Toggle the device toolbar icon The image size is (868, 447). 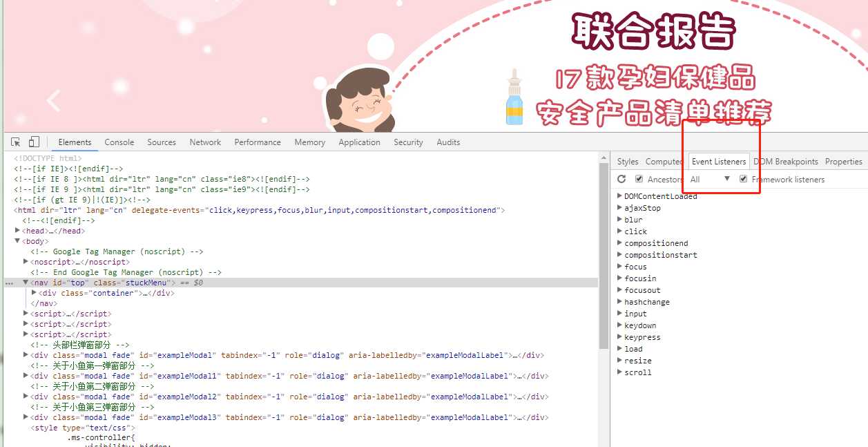coord(34,142)
